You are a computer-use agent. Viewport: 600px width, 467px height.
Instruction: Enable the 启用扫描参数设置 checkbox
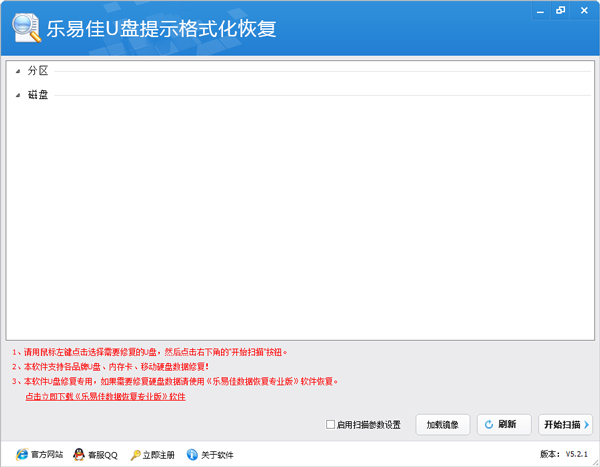[331, 424]
